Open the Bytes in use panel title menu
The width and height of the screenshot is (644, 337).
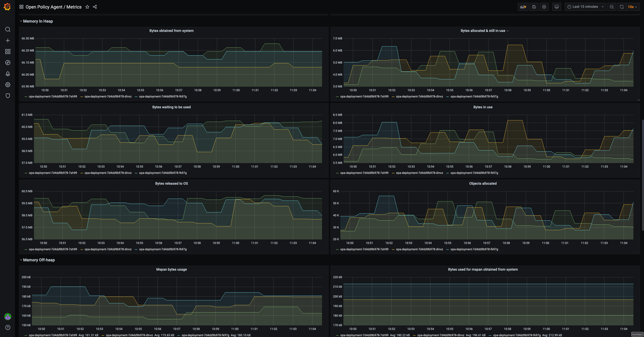click(x=483, y=107)
